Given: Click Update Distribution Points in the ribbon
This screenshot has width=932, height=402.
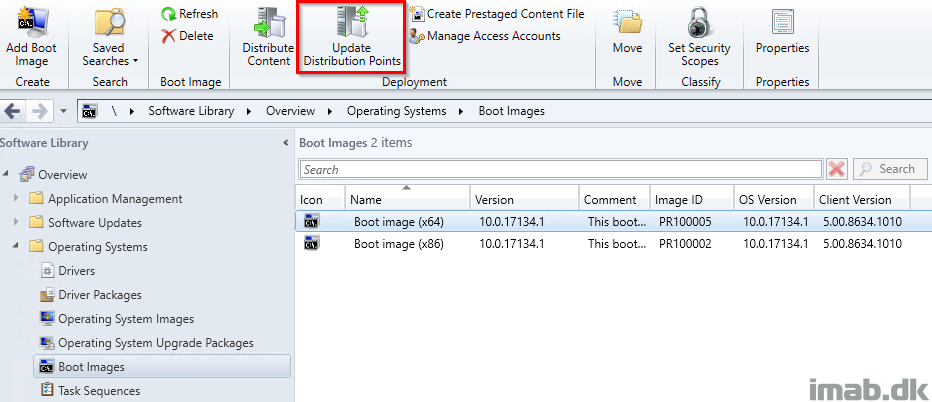Looking at the screenshot, I should click(352, 37).
